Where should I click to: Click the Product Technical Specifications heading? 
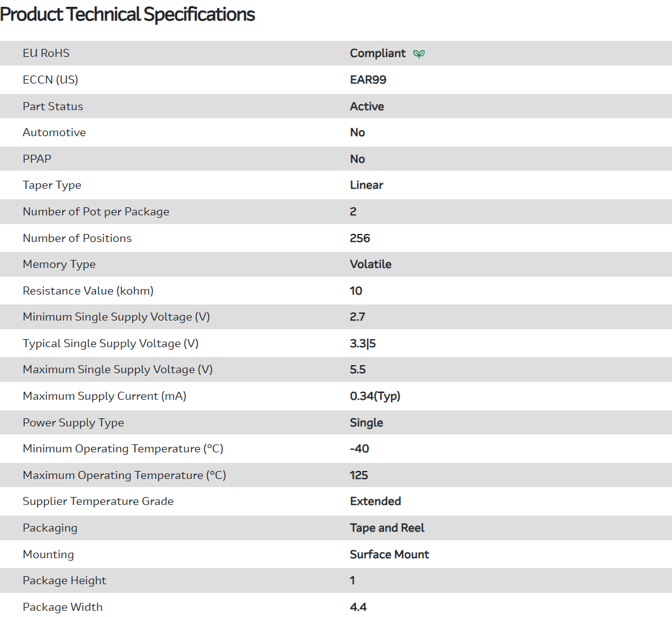[128, 14]
